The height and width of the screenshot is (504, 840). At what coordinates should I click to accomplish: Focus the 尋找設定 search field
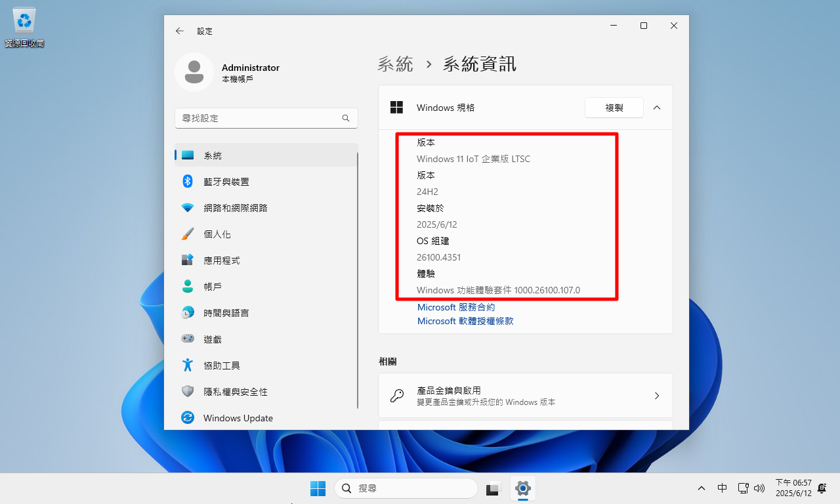pos(266,118)
